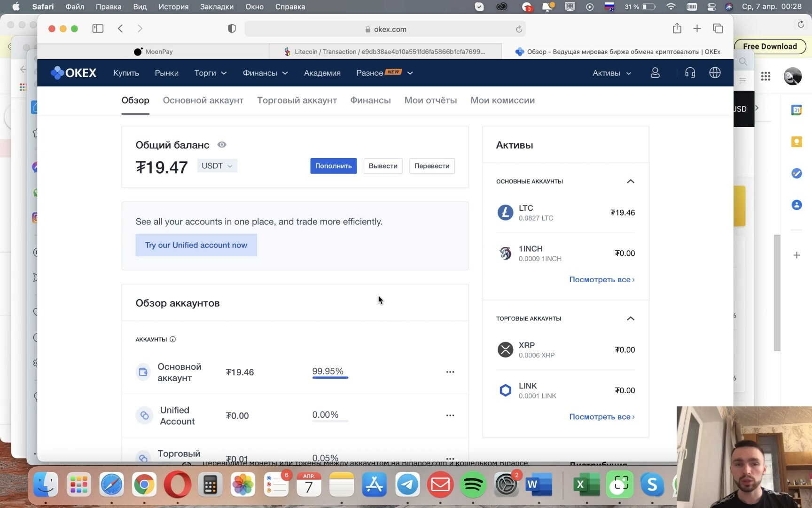Click the XRP coin icon
812x508 pixels.
(x=505, y=349)
